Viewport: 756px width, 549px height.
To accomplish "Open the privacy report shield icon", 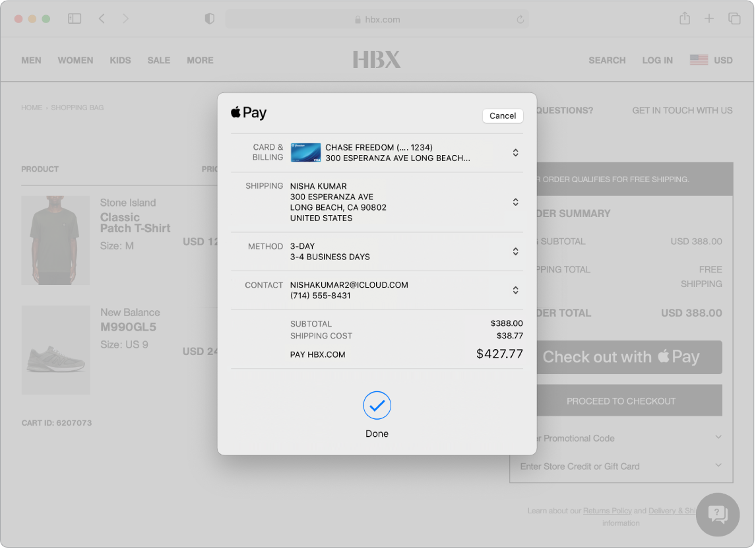I will click(208, 19).
